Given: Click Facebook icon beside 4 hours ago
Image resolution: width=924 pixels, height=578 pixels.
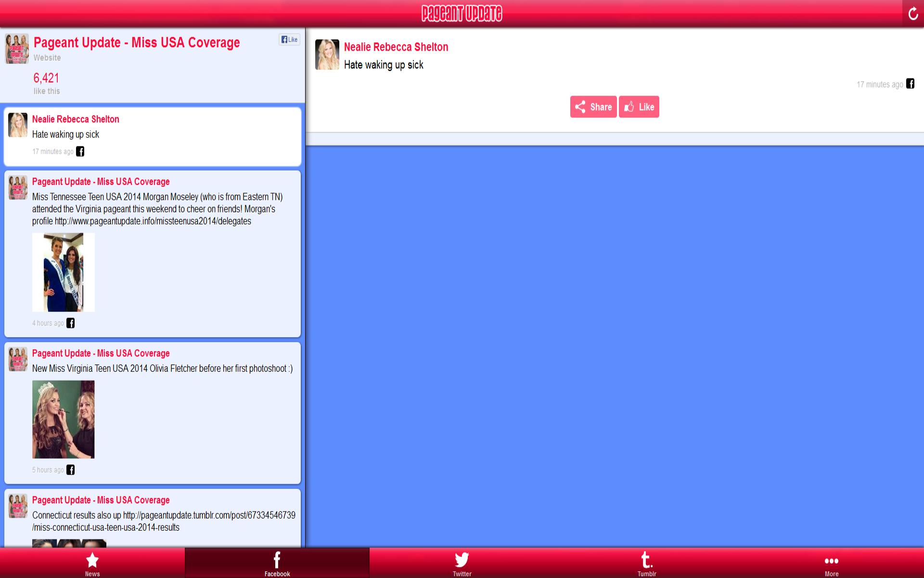Looking at the screenshot, I should (71, 323).
